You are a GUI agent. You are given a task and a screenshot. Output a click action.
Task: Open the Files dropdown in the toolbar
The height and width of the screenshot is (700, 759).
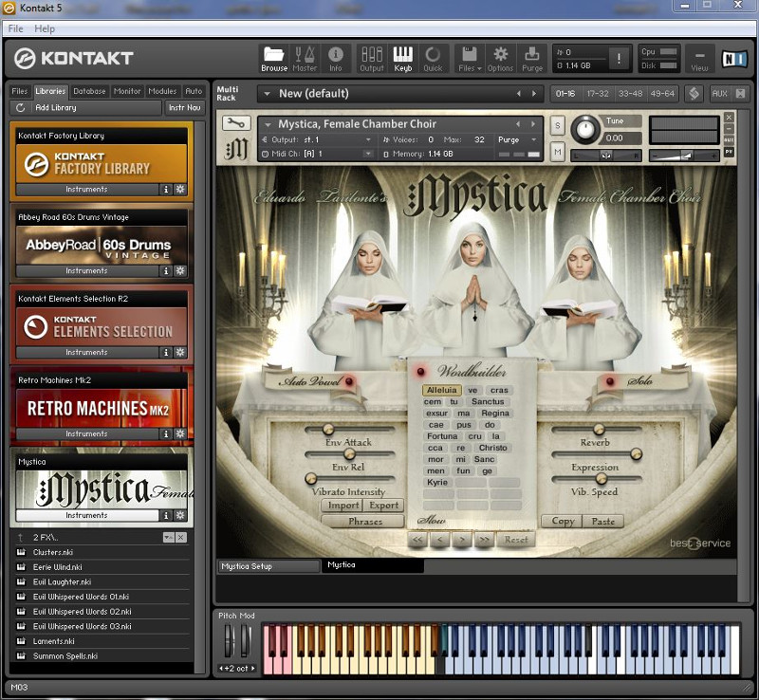(470, 59)
